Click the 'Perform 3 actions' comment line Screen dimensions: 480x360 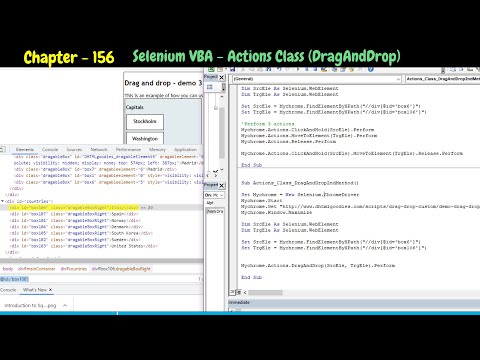pyautogui.click(x=268, y=124)
